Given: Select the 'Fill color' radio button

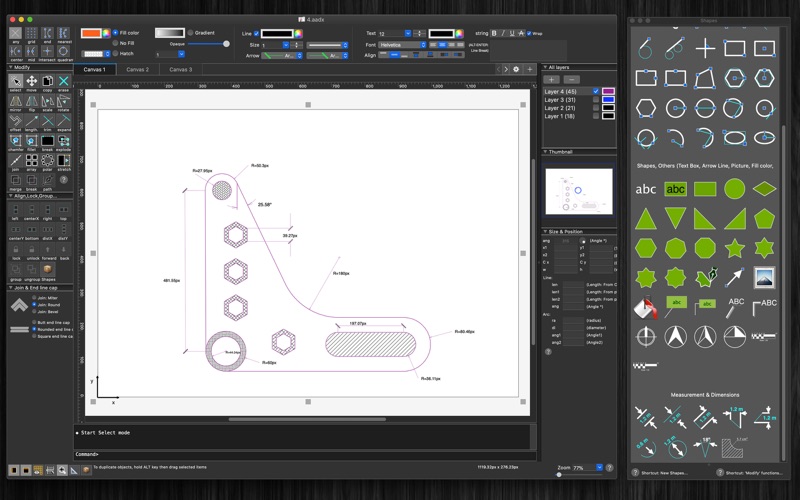Looking at the screenshot, I should point(115,33).
